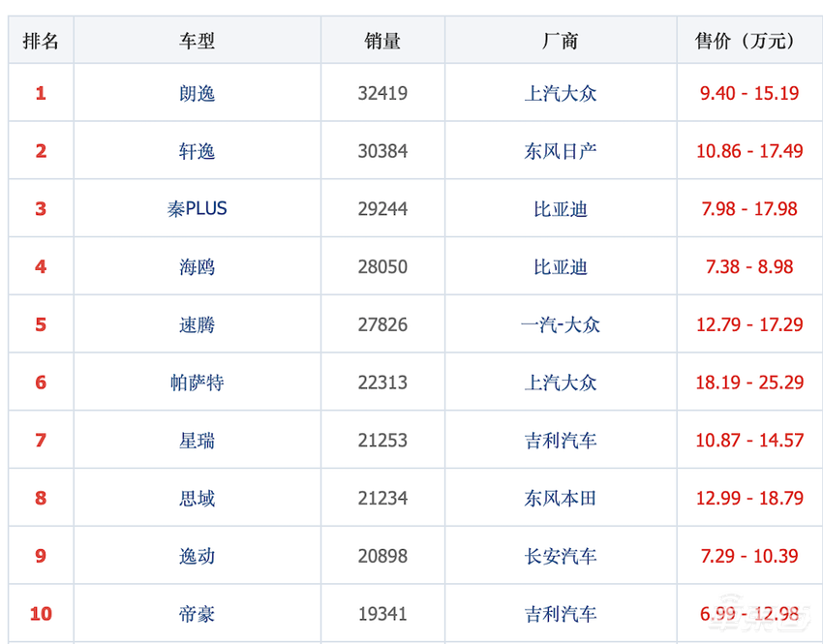823x644 pixels.
Task: Visit the 吉利汽车 manufacturer link
Action: coord(560,440)
